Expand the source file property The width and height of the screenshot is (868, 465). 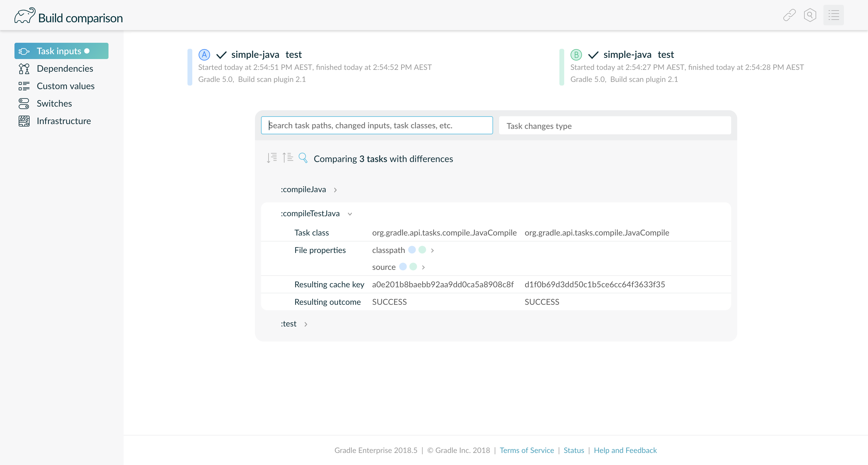point(423,267)
